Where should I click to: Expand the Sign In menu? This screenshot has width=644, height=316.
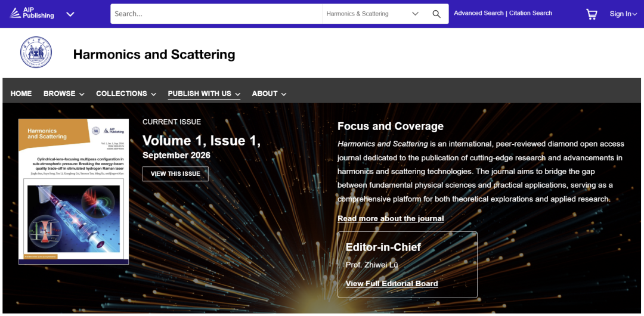[623, 14]
